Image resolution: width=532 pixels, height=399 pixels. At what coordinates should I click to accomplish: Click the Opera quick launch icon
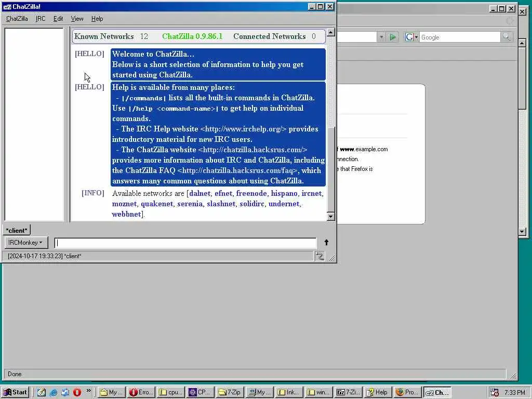[x=77, y=393]
